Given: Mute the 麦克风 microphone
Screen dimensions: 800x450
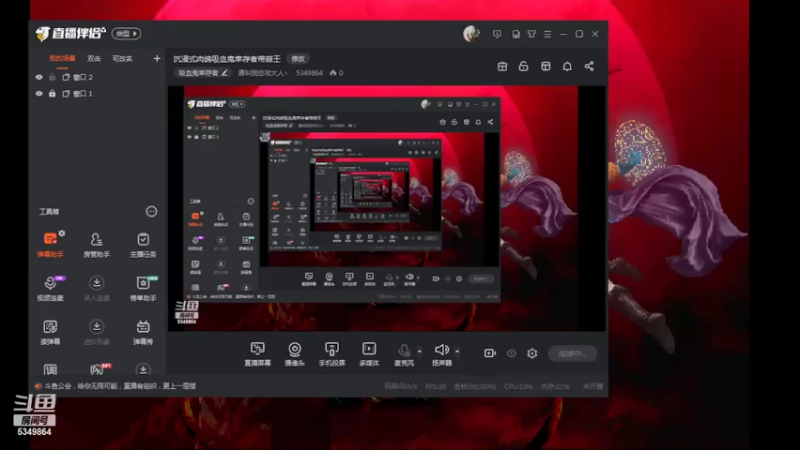Looking at the screenshot, I should pos(404,354).
